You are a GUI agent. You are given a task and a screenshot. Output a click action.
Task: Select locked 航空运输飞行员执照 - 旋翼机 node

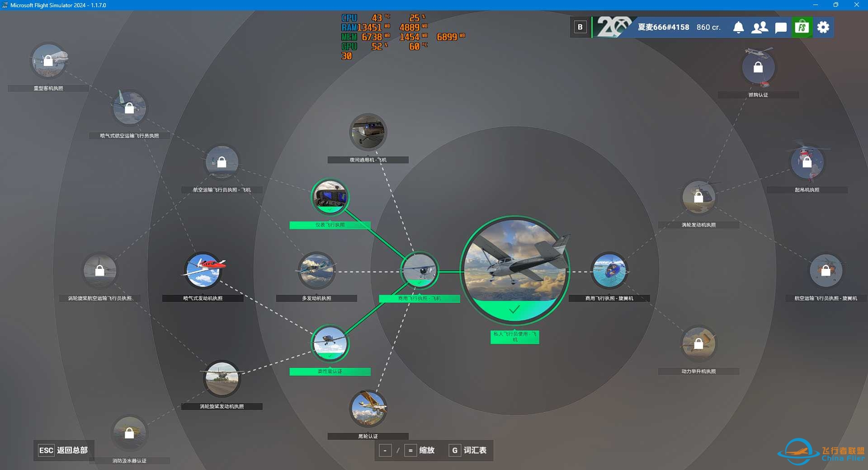[x=826, y=271]
